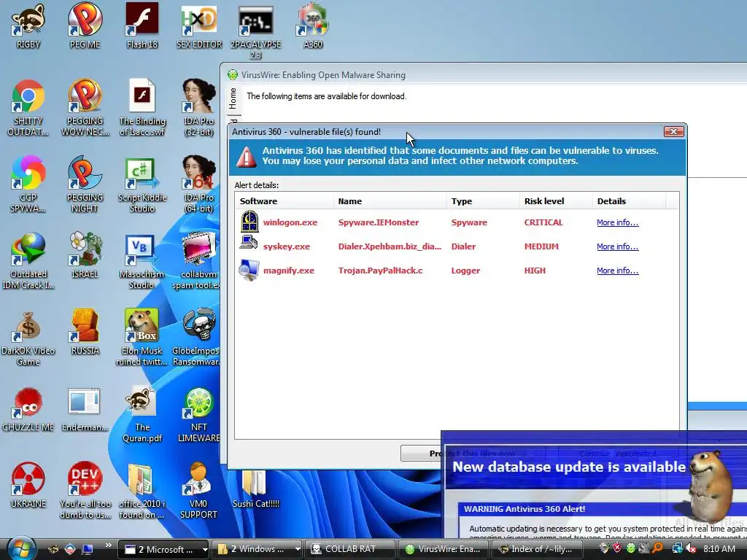Sort alert list by Software column
Screen dimensions: 747x560
(285, 201)
